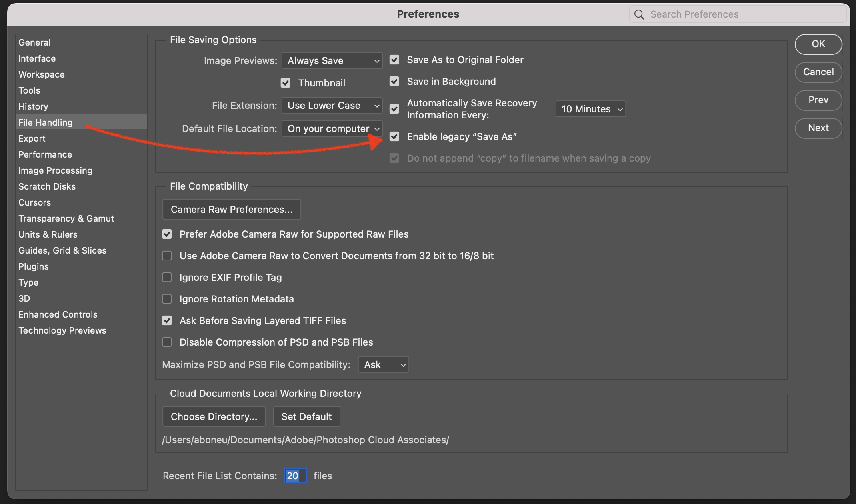Uncheck the Thumbnail checkbox
The height and width of the screenshot is (504, 856).
285,83
